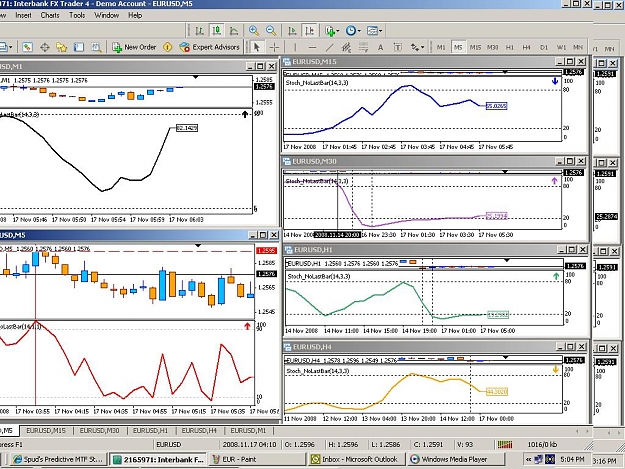Select the Crosshair tool

[274, 47]
